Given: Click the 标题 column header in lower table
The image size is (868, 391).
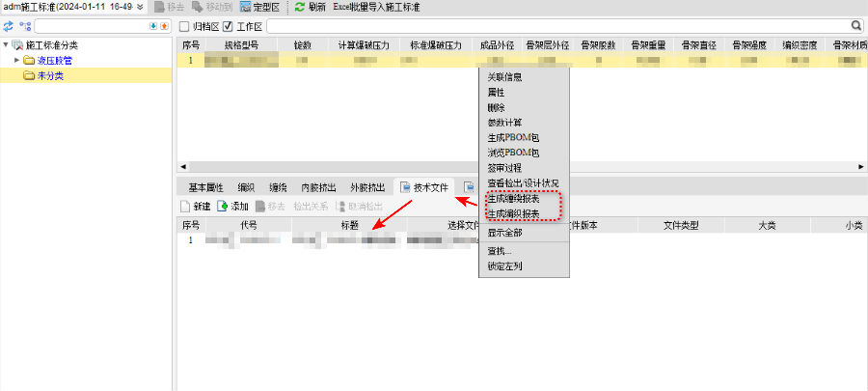Looking at the screenshot, I should pos(350,225).
